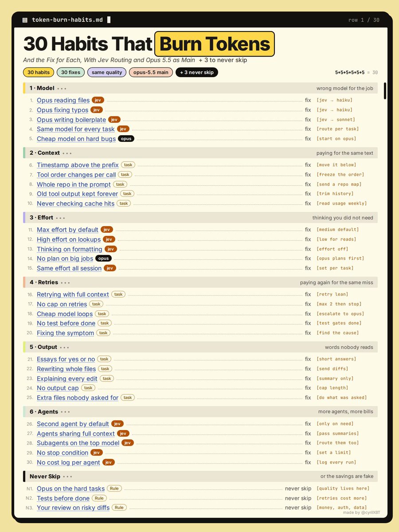Click the "Rewriting whole files" link
Image resolution: width=399 pixels, height=532 pixels.
[x=66, y=369]
